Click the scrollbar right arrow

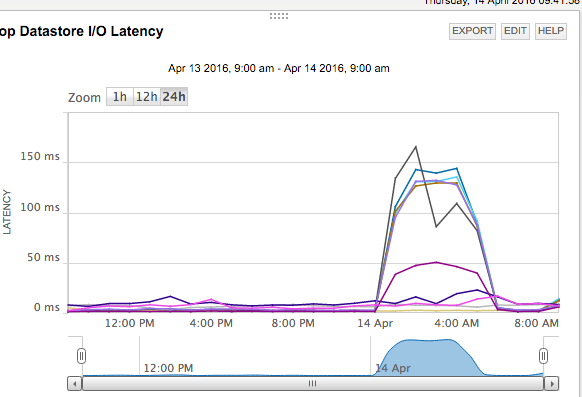point(552,383)
